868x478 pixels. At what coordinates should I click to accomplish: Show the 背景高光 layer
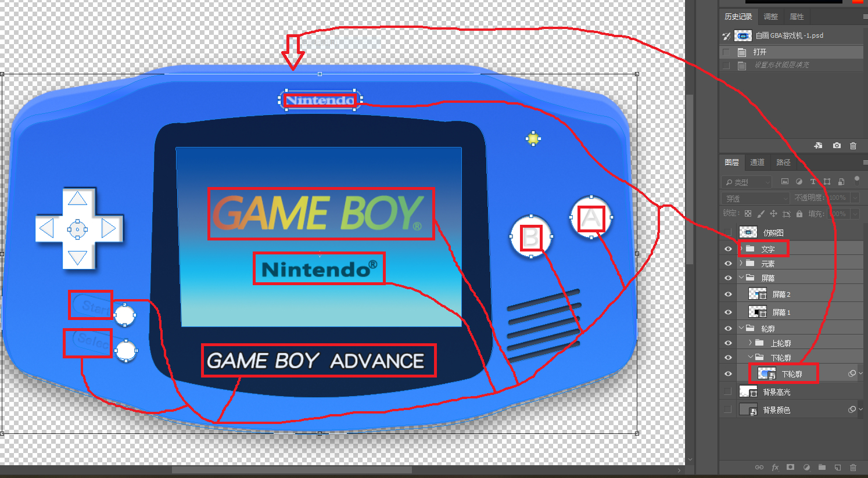tap(728, 392)
